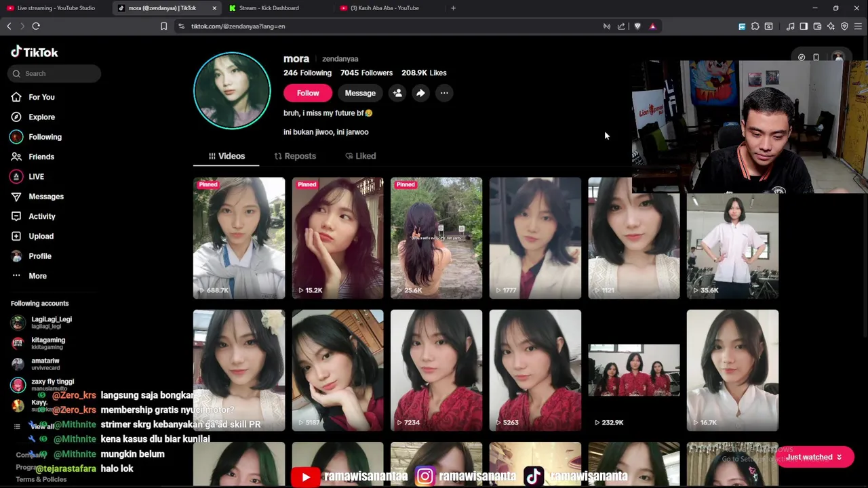This screenshot has width=868, height=488.
Task: Open the video with 5263 views
Action: [535, 370]
